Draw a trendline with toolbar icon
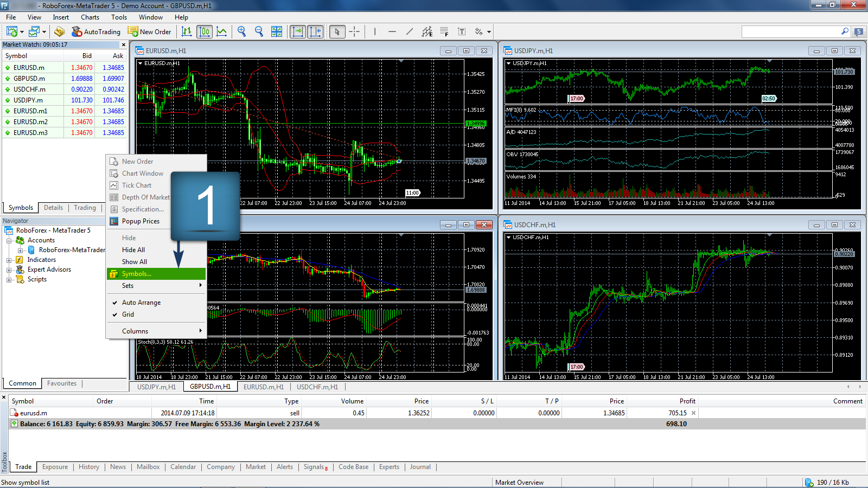The width and height of the screenshot is (868, 488). click(410, 32)
